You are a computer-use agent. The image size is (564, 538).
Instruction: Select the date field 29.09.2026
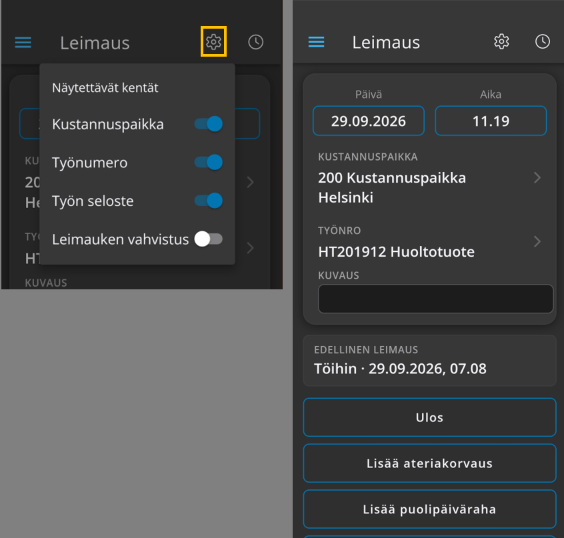pos(369,121)
